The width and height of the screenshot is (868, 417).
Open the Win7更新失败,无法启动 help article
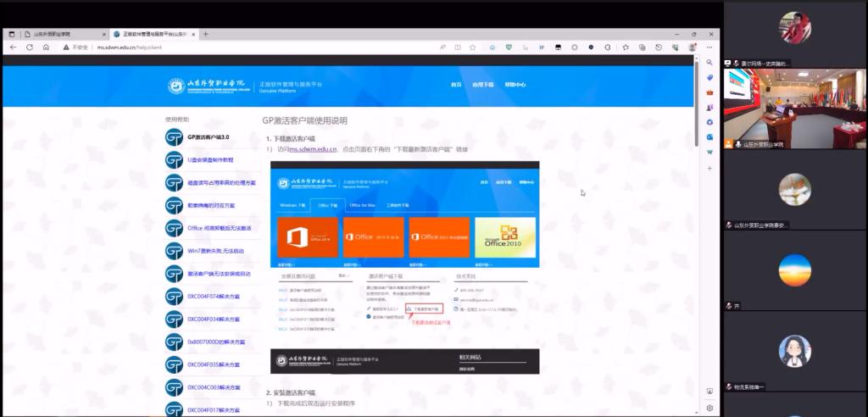pos(215,251)
